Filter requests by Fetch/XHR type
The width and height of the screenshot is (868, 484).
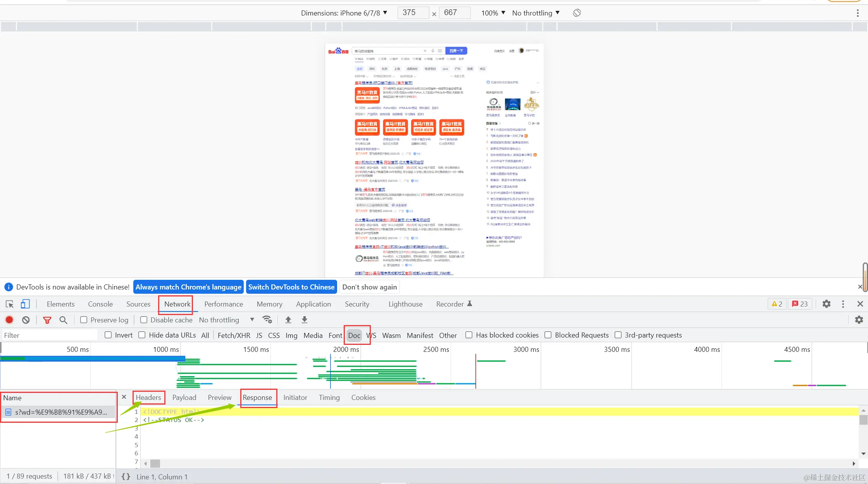(234, 335)
